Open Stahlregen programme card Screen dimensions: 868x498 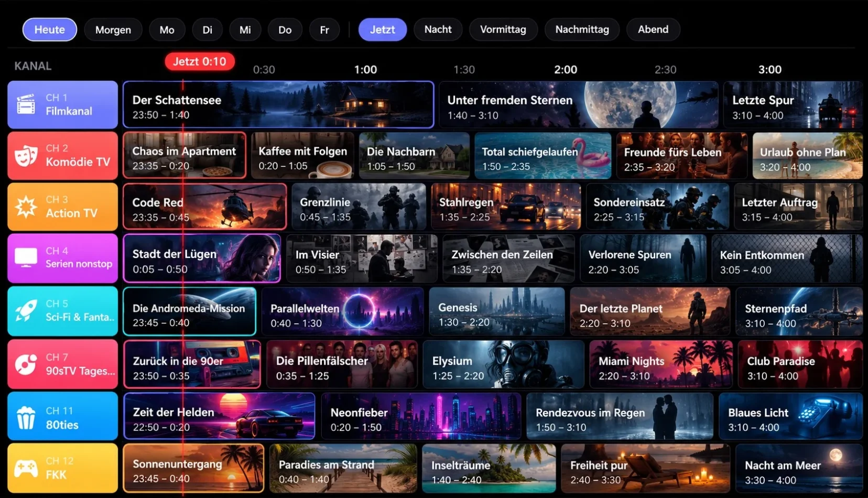coord(506,207)
